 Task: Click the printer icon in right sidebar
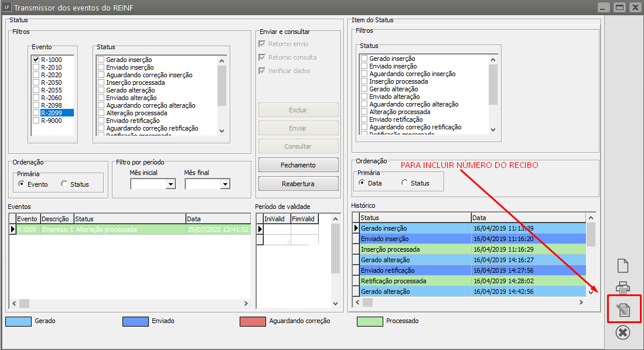(623, 287)
